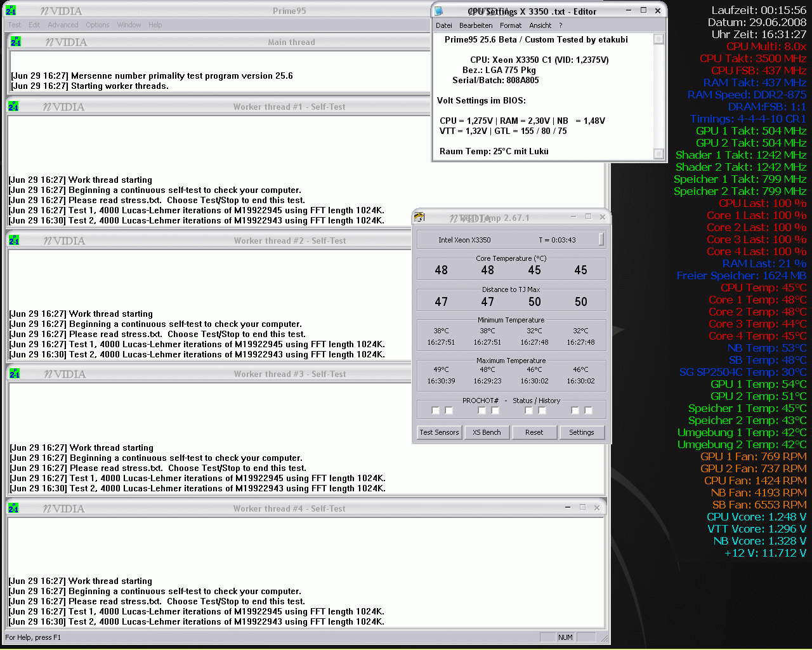Click the '+12 V: 11.712 V' line
The image size is (812, 650).
pyautogui.click(x=766, y=553)
